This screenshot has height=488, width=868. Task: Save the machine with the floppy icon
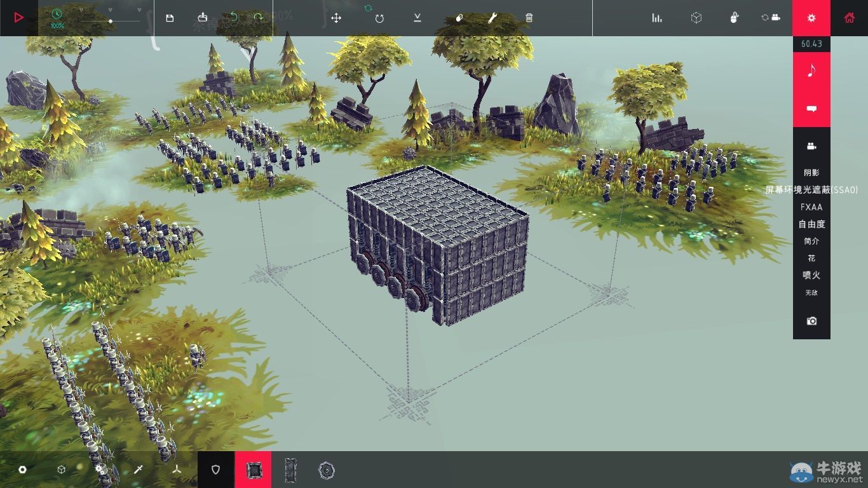pyautogui.click(x=170, y=18)
